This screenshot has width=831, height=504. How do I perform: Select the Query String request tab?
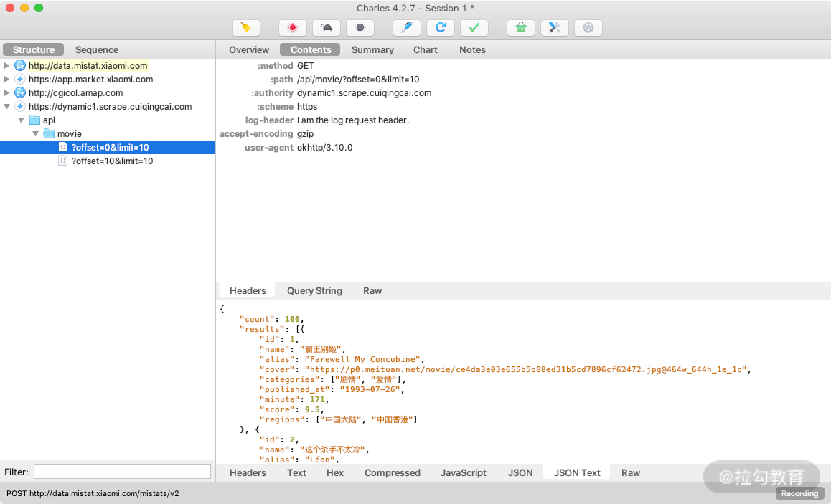tap(314, 290)
